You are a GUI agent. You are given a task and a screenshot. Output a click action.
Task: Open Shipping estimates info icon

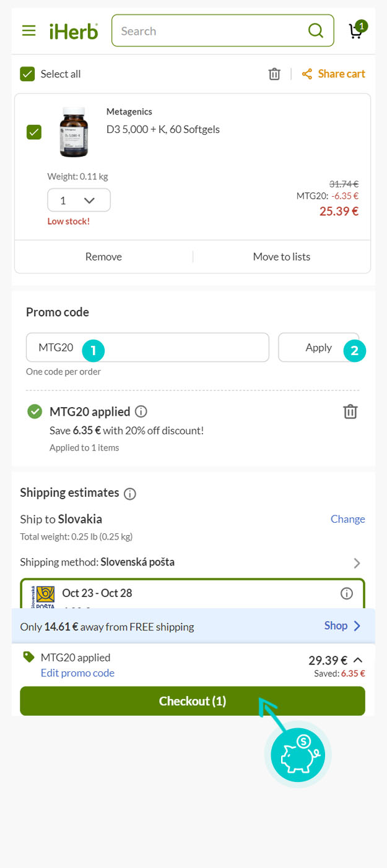tap(130, 494)
